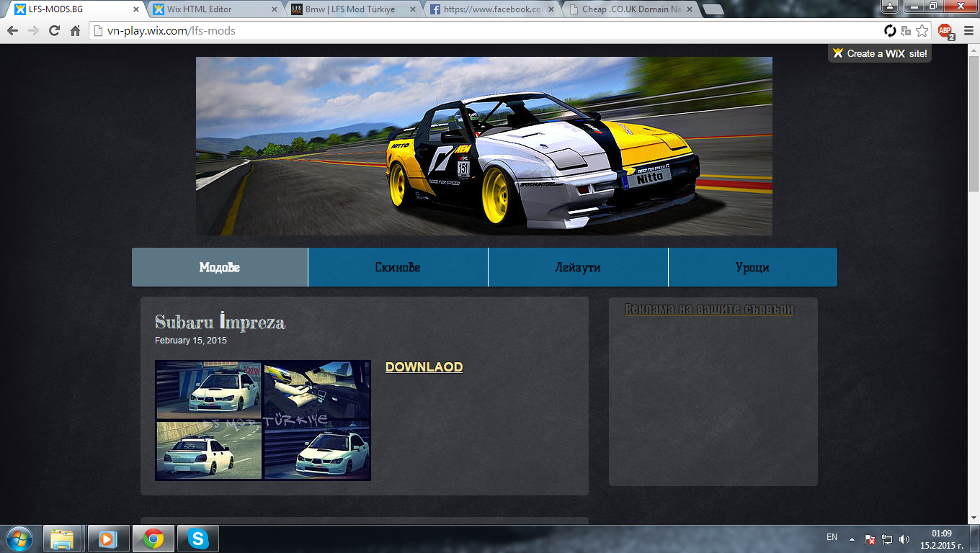This screenshot has height=553, width=980.
Task: Open the Лейаути menu item
Action: coord(578,267)
